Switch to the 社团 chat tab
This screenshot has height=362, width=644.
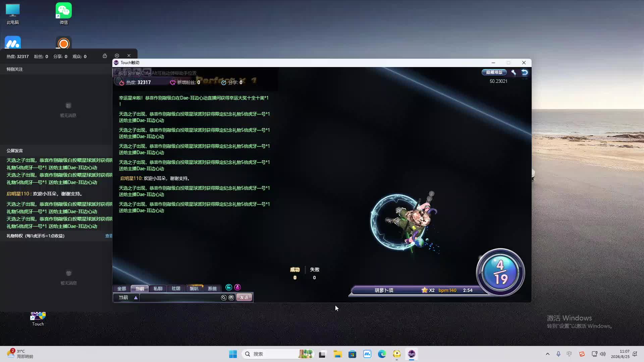tap(176, 289)
